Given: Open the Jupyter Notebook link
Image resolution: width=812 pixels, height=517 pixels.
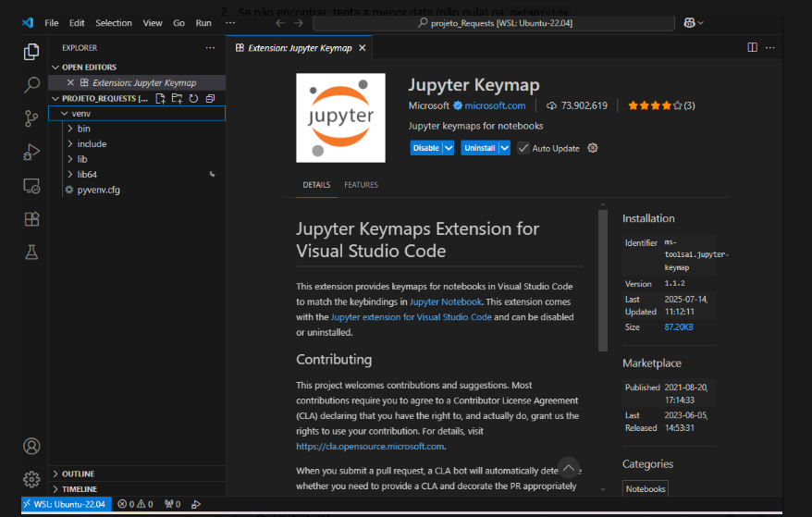Looking at the screenshot, I should 446,302.
